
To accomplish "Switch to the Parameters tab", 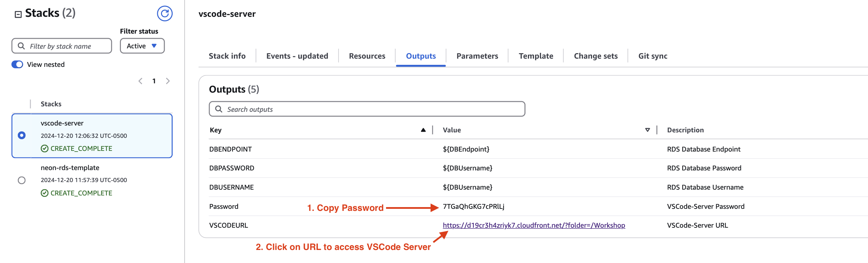I will pos(477,56).
